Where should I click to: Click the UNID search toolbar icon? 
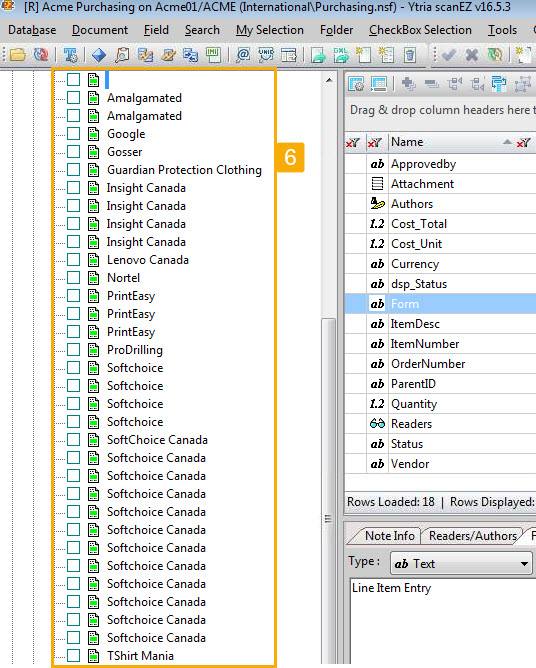(x=266, y=55)
